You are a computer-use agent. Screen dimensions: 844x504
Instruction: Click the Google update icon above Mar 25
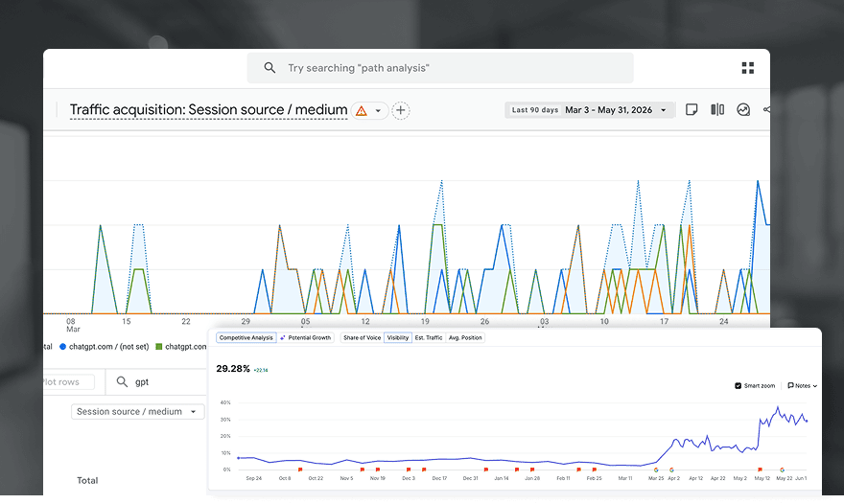click(656, 470)
